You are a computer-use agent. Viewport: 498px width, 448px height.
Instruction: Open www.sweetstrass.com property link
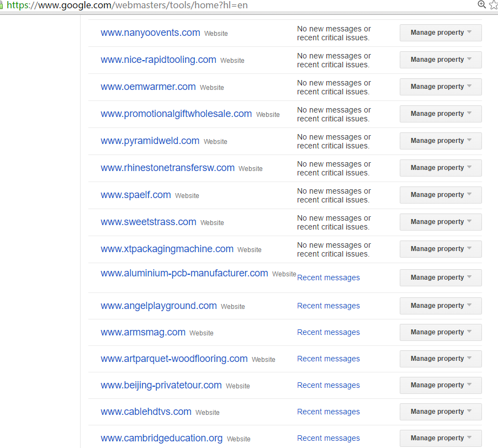pos(149,222)
